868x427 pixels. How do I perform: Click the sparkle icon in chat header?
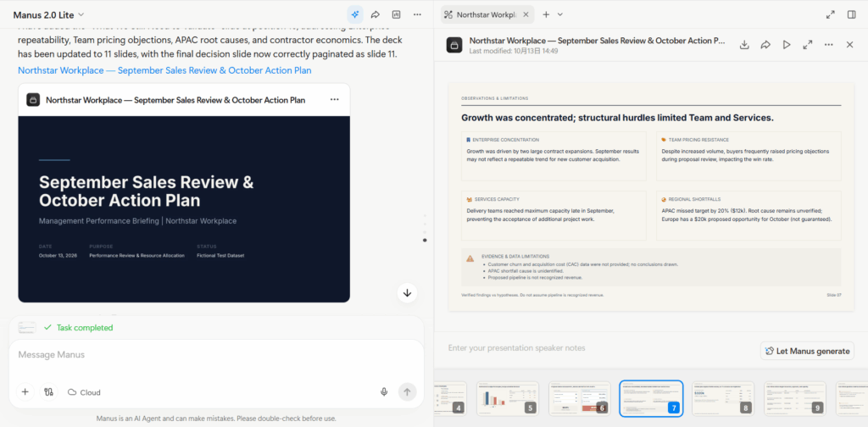(x=355, y=15)
